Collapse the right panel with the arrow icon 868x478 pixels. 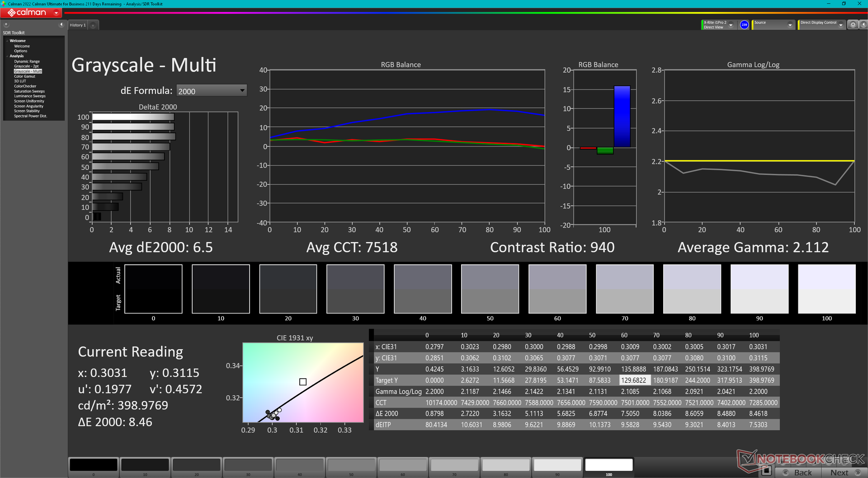coord(863,25)
